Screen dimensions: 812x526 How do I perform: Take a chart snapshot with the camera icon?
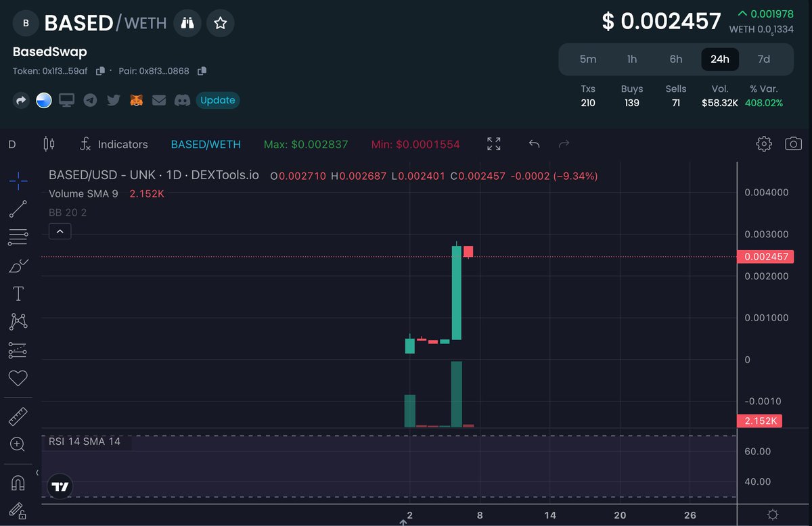(x=793, y=143)
